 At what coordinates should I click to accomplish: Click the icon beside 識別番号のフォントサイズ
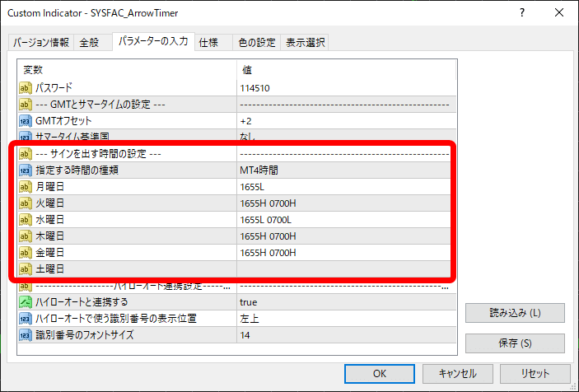coord(26,335)
